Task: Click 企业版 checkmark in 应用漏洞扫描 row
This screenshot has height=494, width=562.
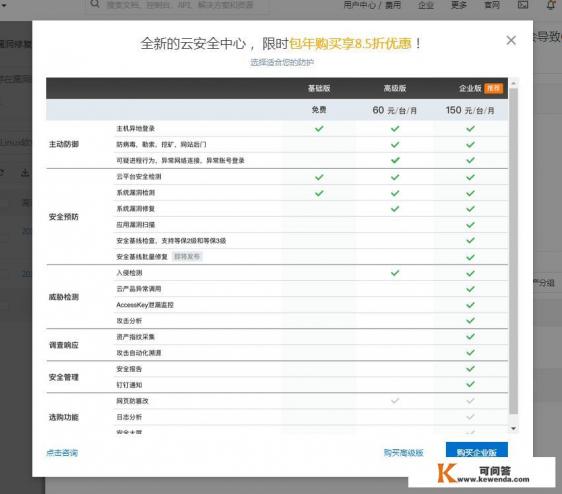Action: click(x=470, y=225)
